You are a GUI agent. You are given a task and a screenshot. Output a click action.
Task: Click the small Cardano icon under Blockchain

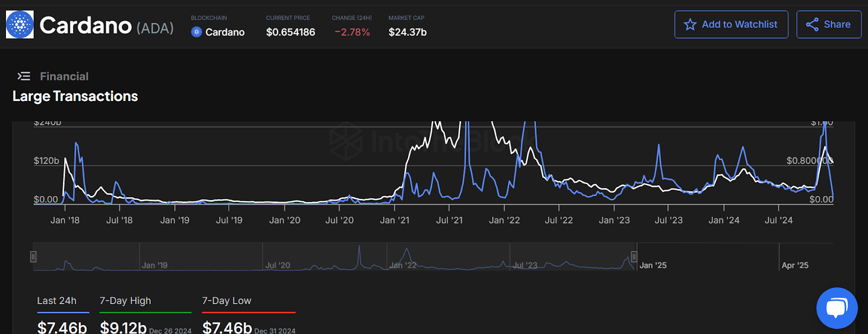pos(196,32)
